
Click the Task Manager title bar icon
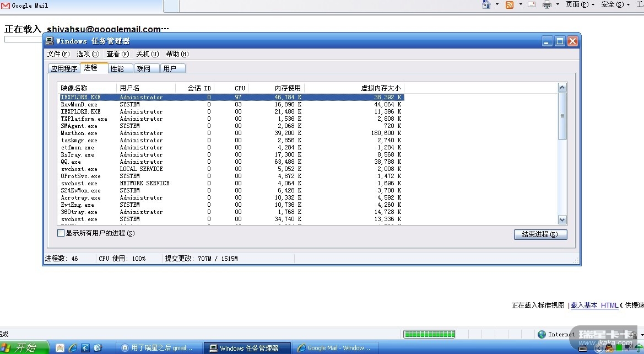pyautogui.click(x=49, y=41)
